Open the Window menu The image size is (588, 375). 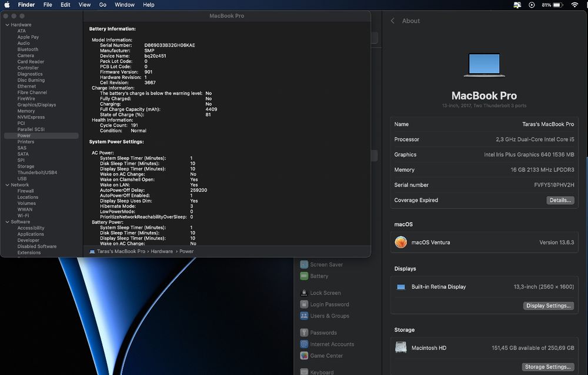point(125,5)
